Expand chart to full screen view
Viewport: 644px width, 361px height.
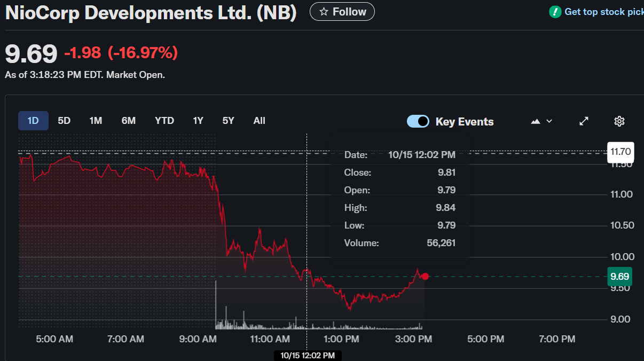click(584, 121)
